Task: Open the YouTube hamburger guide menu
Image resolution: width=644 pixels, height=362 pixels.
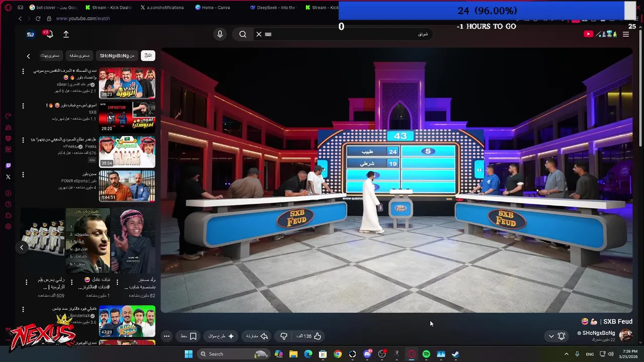Action: [x=626, y=34]
